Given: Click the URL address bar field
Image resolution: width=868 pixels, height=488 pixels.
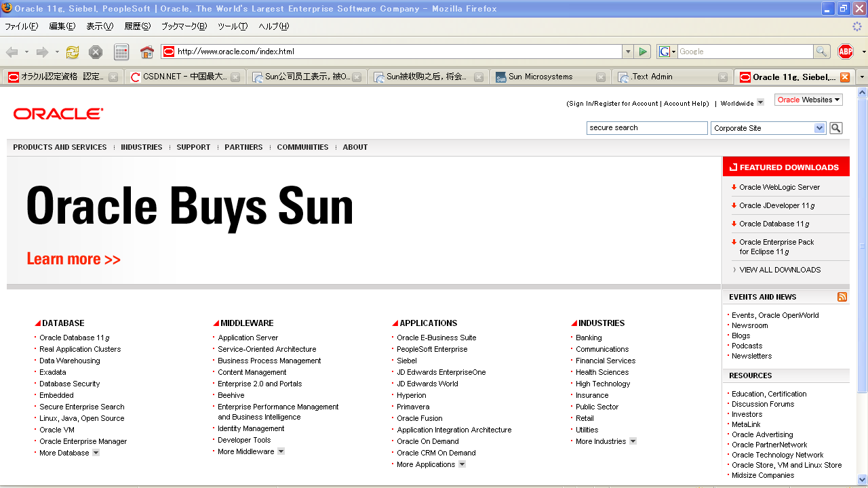Looking at the screenshot, I should coord(392,52).
